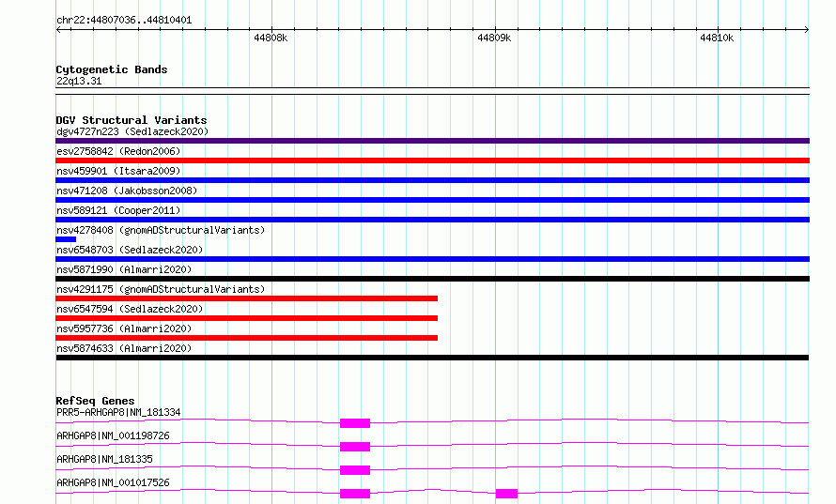Click the black nsv5874633 variant bar

click(x=432, y=358)
